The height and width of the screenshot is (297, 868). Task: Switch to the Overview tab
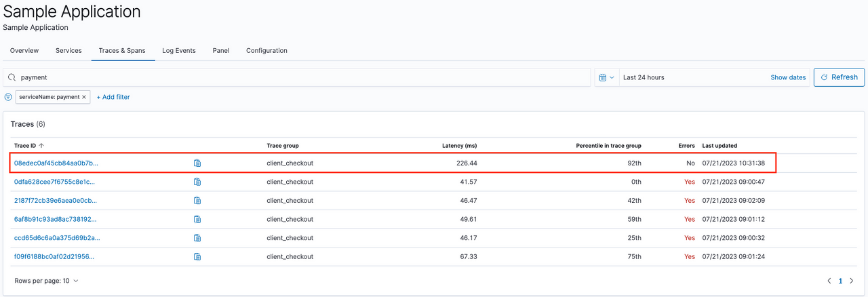point(24,51)
